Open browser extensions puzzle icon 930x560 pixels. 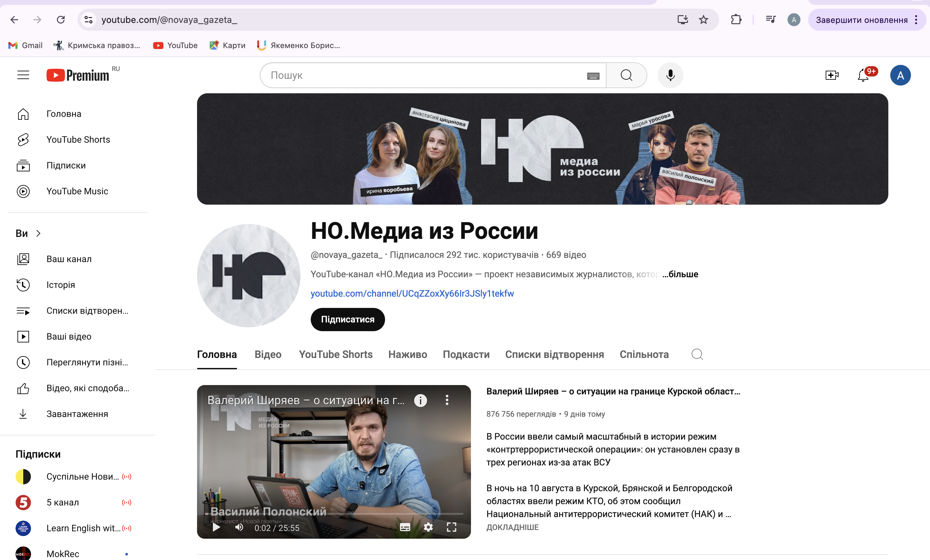(736, 20)
